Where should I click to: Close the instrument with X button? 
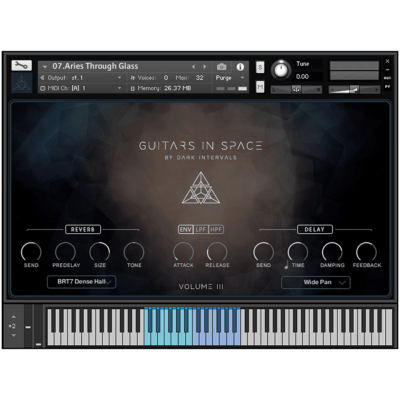pyautogui.click(x=387, y=61)
